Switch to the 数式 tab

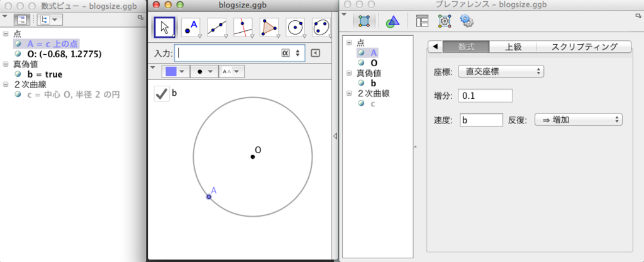[466, 47]
